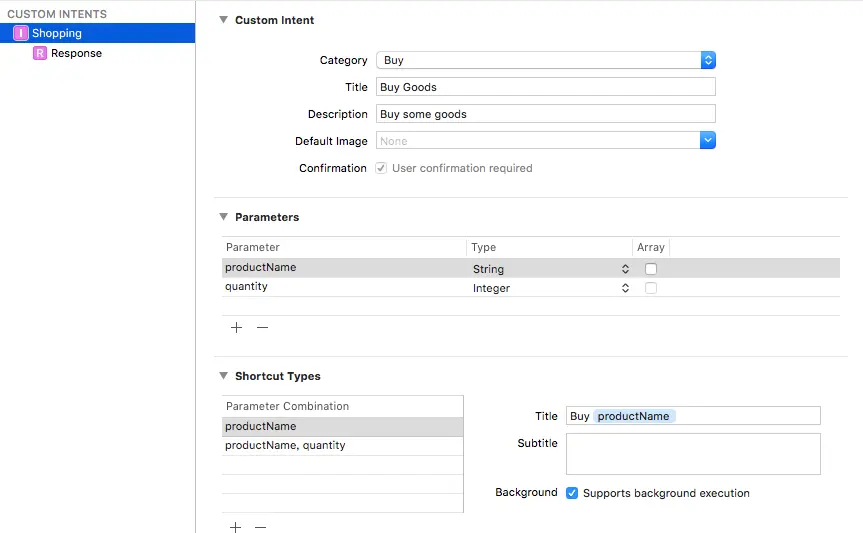The width and height of the screenshot is (863, 533).
Task: Collapse the Parameters section
Action: point(223,217)
